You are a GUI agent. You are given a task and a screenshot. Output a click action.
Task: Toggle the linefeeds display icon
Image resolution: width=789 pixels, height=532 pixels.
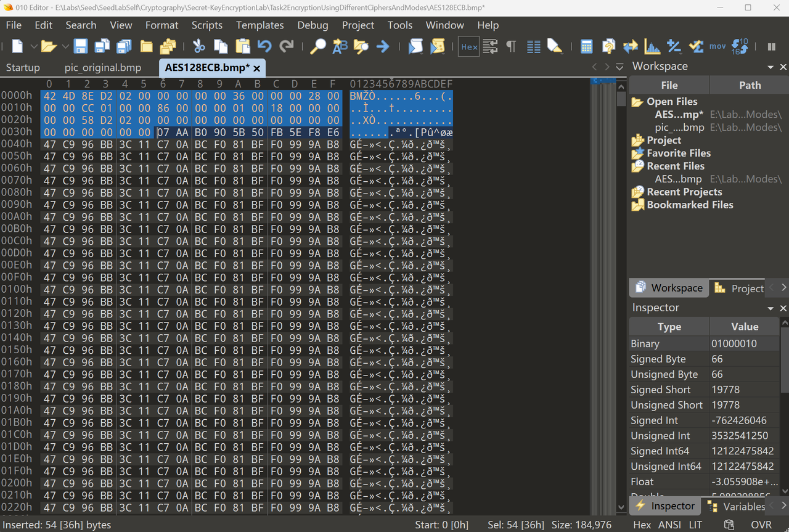490,46
